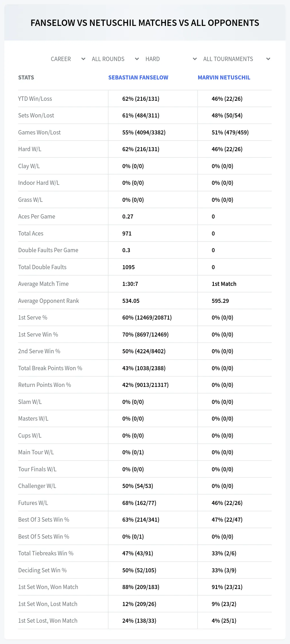Select the Deciding Set Win % row label
This screenshot has width=290, height=644.
(42, 570)
